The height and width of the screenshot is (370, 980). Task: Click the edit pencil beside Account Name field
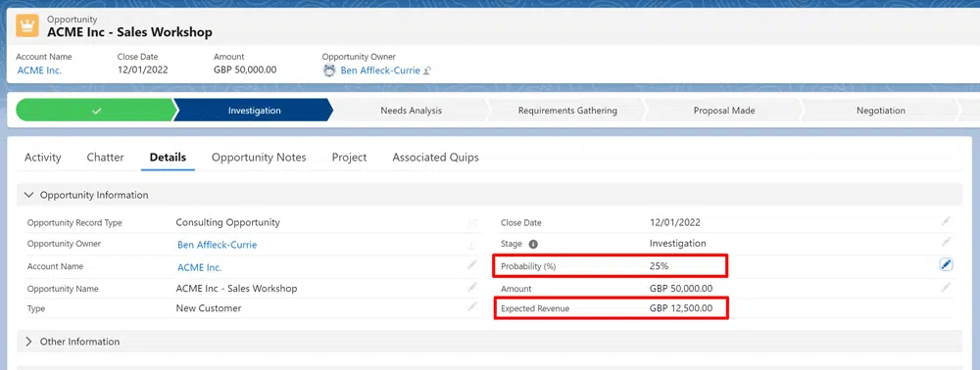pyautogui.click(x=472, y=265)
